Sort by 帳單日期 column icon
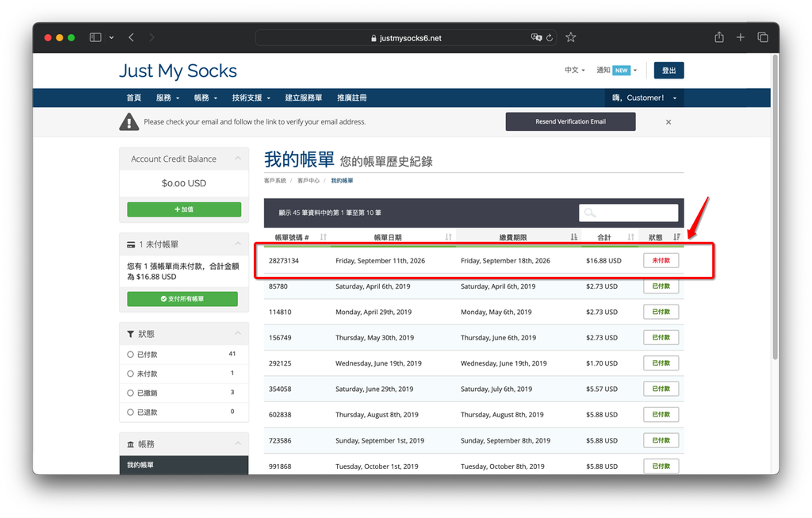Screen dimensions: 812x518 point(449,237)
